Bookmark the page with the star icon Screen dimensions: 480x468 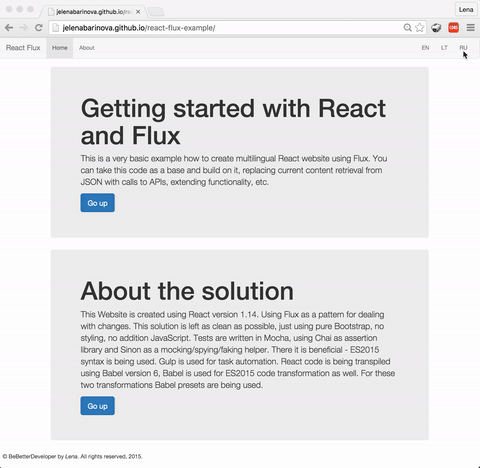[420, 28]
